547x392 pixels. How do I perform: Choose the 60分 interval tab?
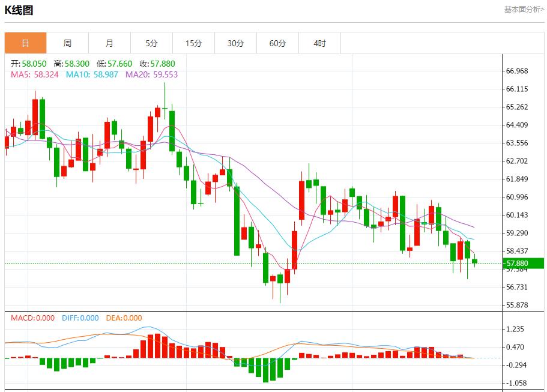(x=277, y=43)
